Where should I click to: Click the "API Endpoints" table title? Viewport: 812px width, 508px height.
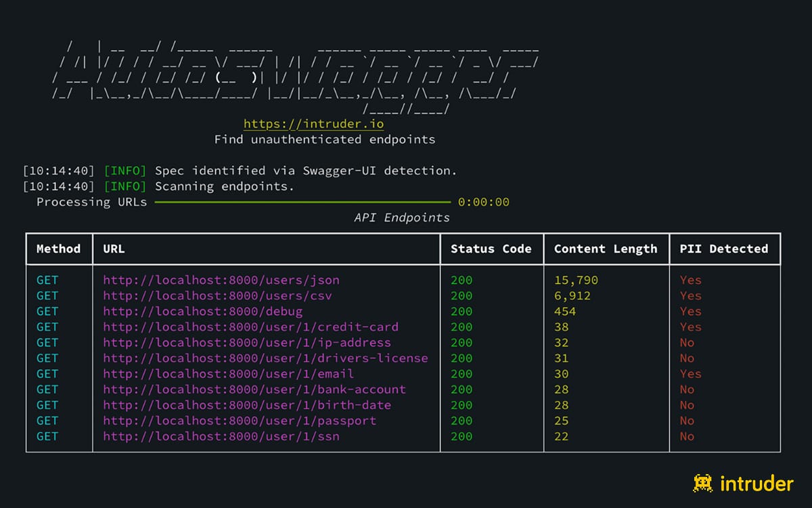pyautogui.click(x=402, y=217)
